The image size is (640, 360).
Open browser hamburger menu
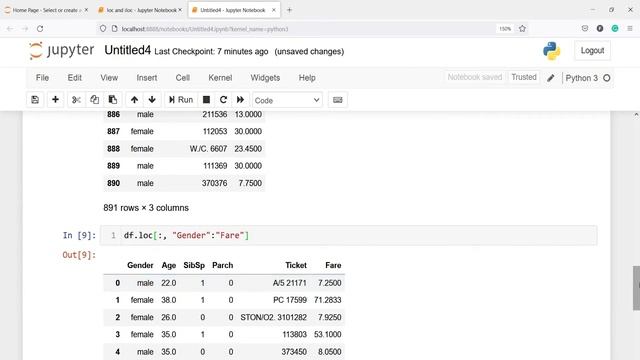click(630, 29)
